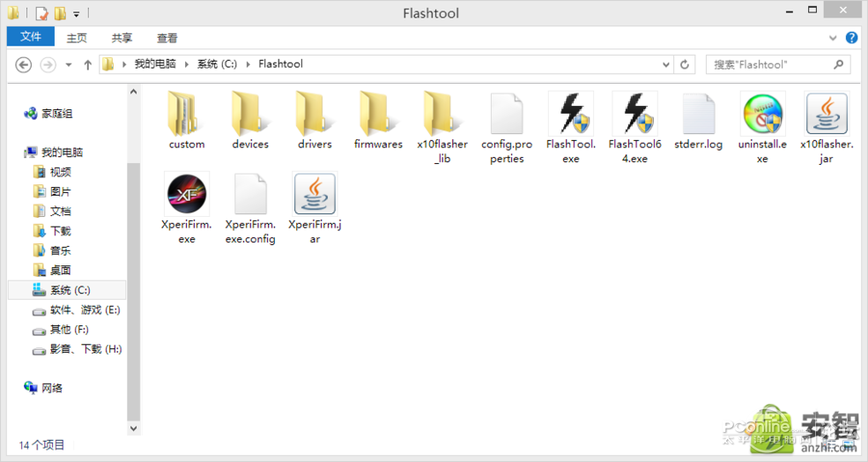Screen dimensions: 868x462
Task: Open the firmwares folder
Action: coord(378,122)
